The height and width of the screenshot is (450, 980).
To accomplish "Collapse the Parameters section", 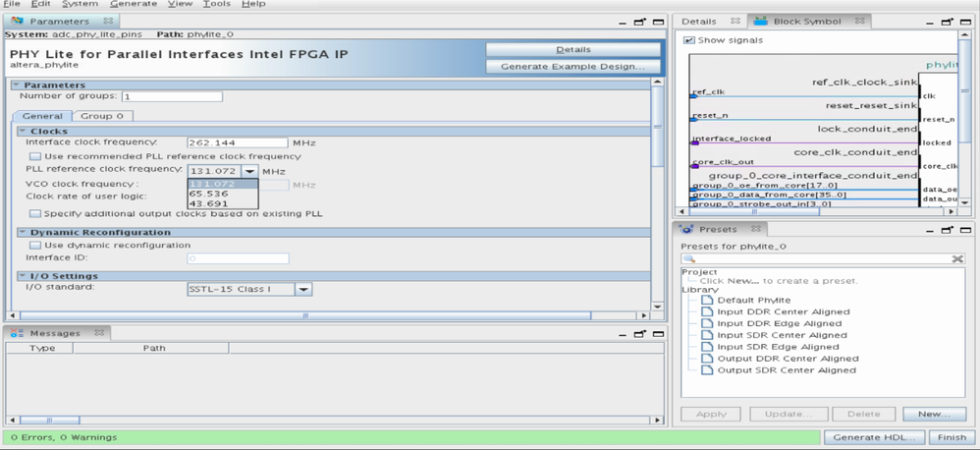I will point(18,85).
